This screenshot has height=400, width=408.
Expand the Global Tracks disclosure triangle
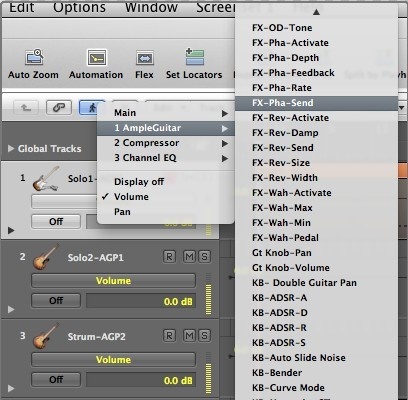pos(11,148)
